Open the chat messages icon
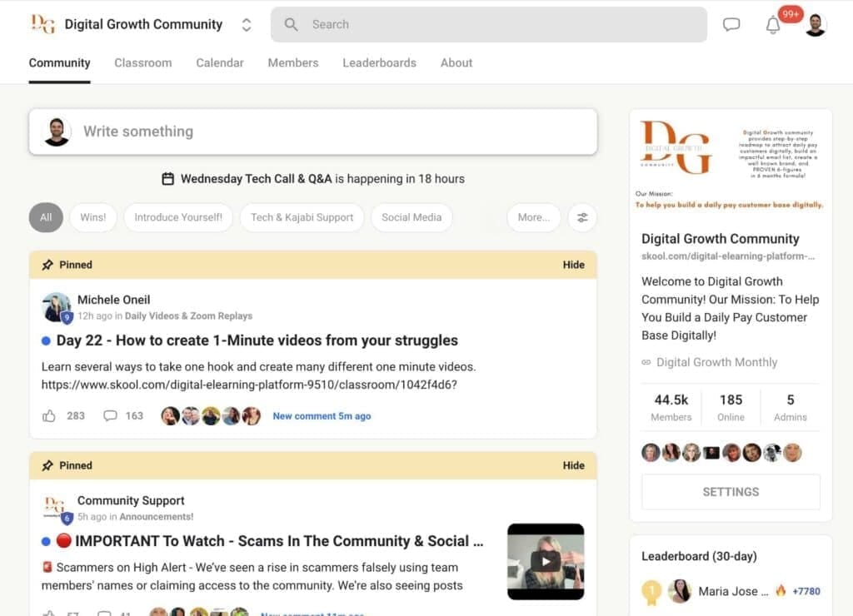This screenshot has height=616, width=853. pos(731,24)
